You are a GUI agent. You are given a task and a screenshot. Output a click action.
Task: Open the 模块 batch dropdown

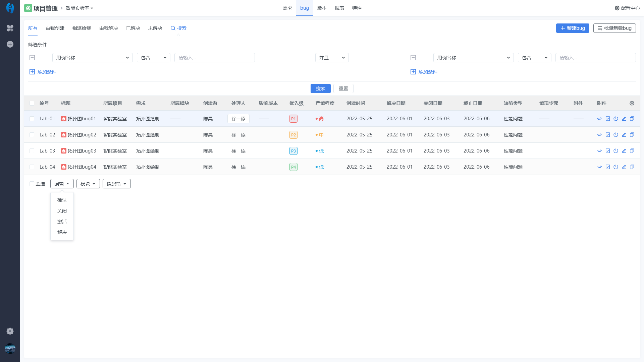click(x=88, y=184)
